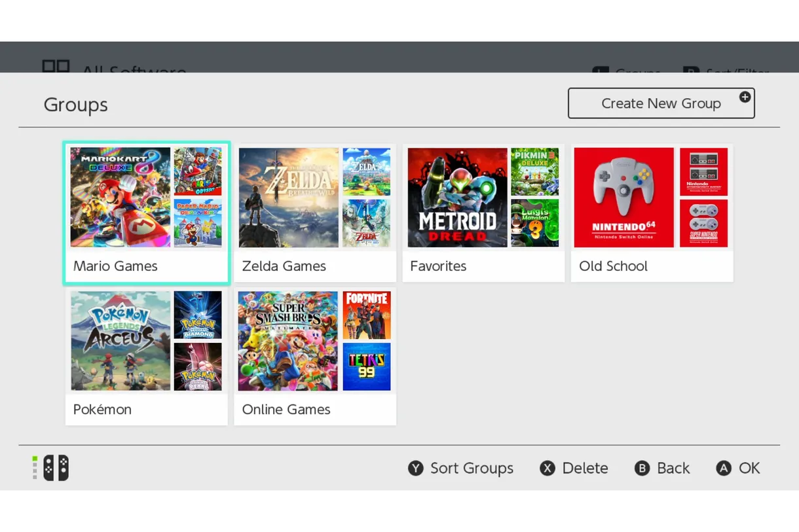
Task: Click the Fortnite game cover
Action: point(367,315)
